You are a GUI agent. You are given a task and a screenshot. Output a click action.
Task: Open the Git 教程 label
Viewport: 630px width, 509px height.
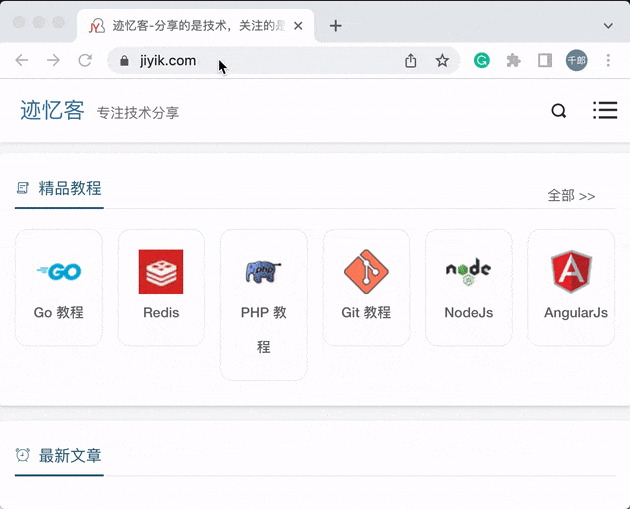point(366,312)
